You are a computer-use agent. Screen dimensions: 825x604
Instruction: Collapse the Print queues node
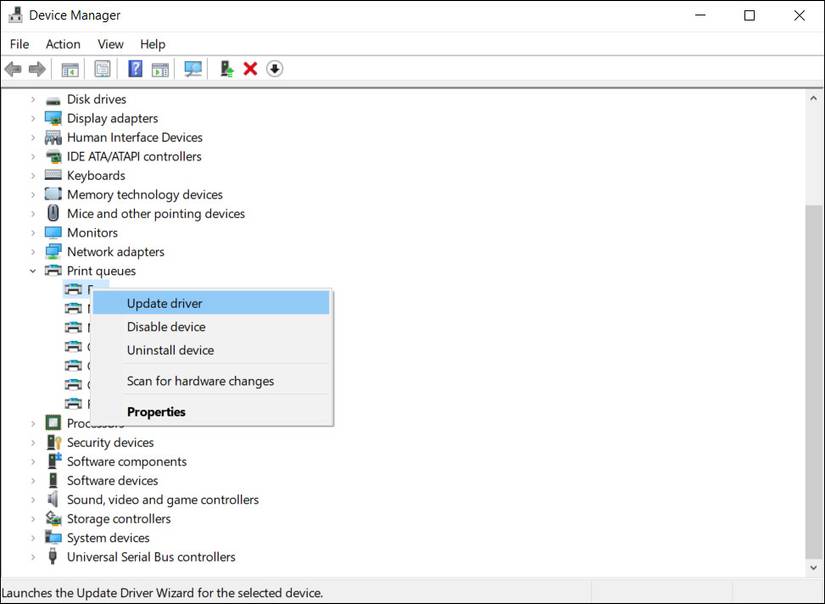(33, 270)
